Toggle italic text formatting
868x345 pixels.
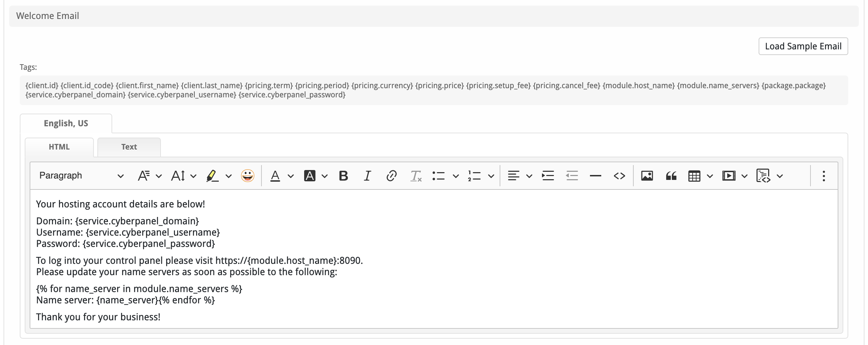tap(367, 176)
